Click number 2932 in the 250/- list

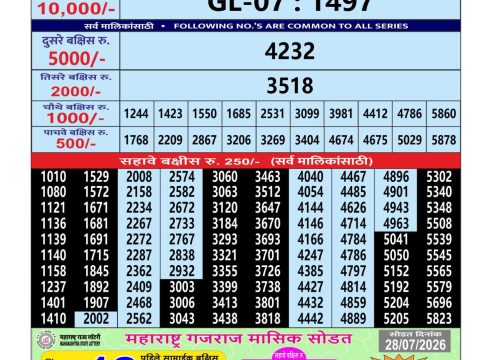pyautogui.click(x=182, y=271)
